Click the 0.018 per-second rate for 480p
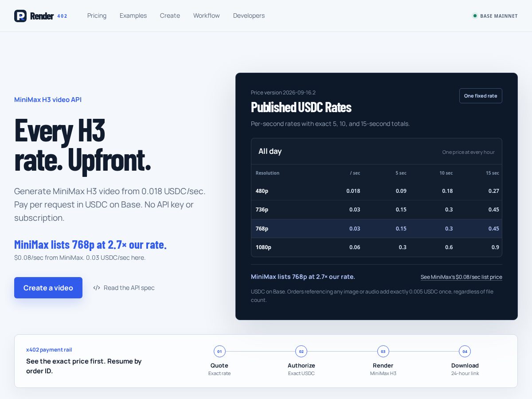 point(353,191)
